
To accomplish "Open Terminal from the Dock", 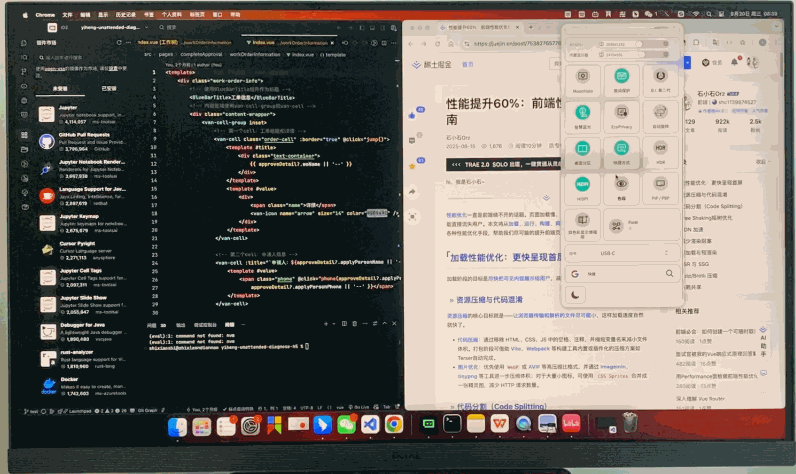I will pos(451,424).
